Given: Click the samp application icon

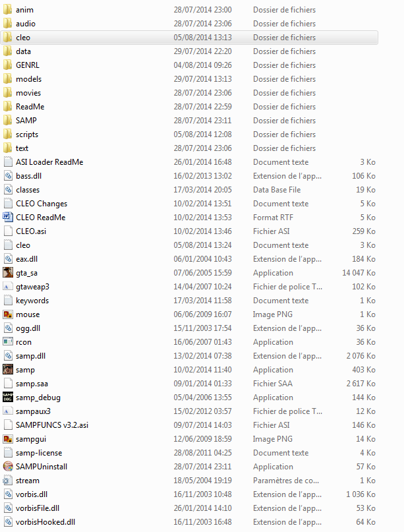Looking at the screenshot, I should pyautogui.click(x=8, y=369).
